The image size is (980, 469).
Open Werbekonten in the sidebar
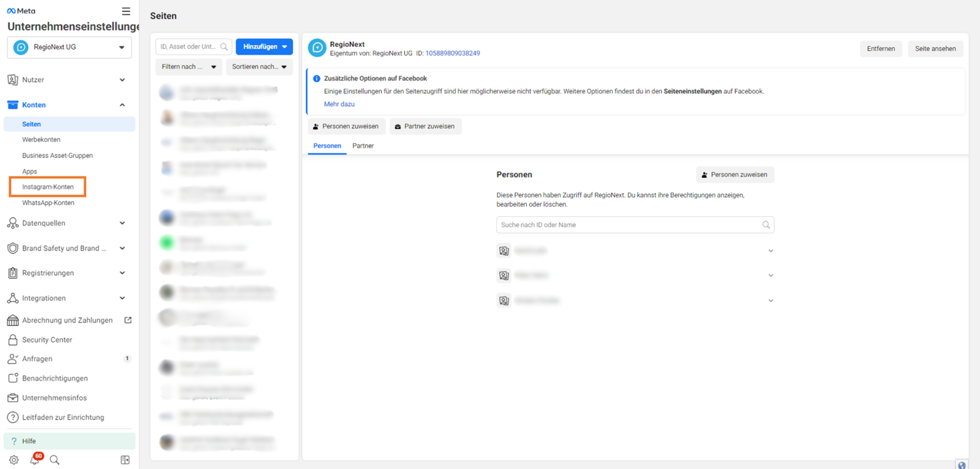pyautogui.click(x=41, y=140)
